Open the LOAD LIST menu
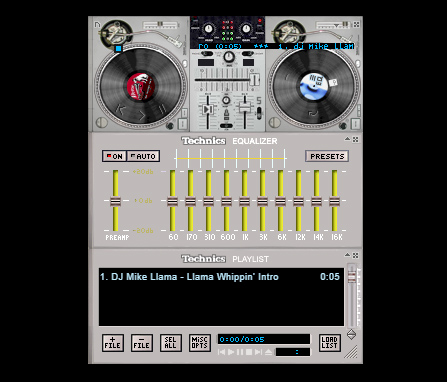 pyautogui.click(x=330, y=343)
